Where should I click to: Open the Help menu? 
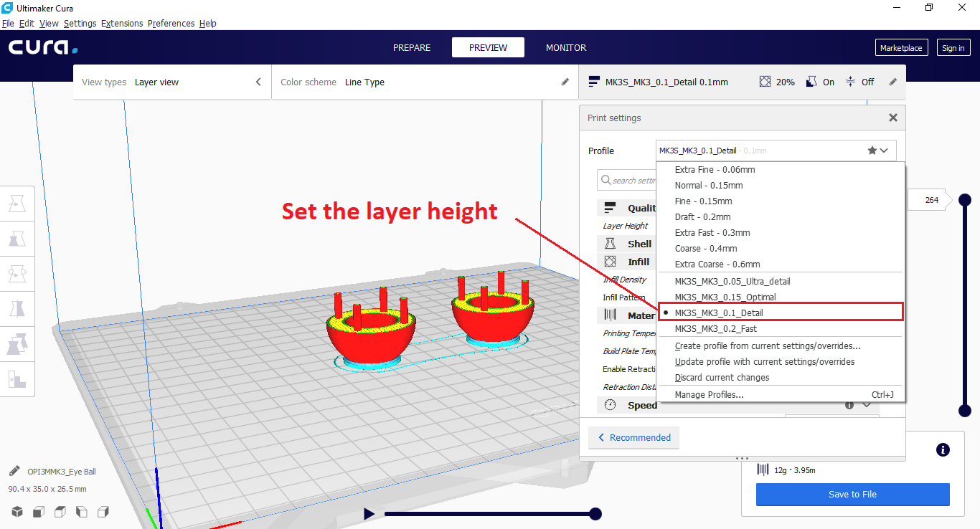[207, 23]
